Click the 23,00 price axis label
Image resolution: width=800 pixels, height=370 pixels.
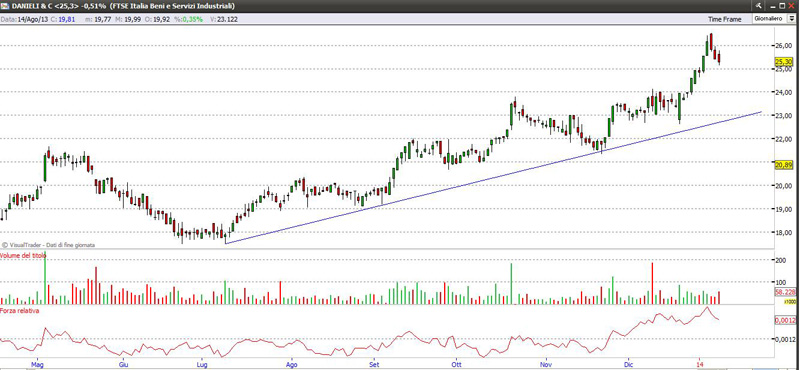click(783, 115)
